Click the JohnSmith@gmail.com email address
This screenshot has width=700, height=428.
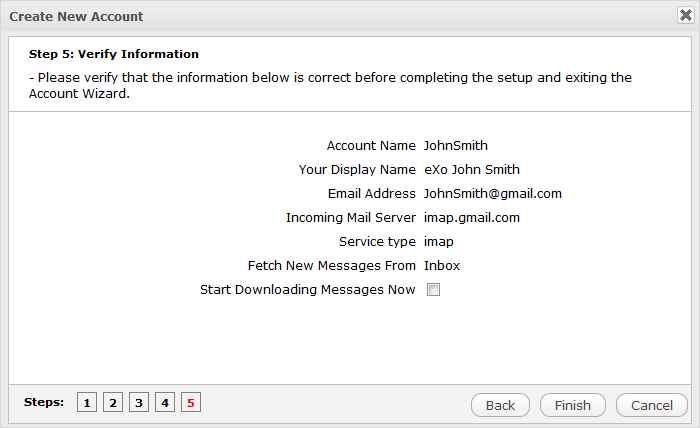click(492, 194)
